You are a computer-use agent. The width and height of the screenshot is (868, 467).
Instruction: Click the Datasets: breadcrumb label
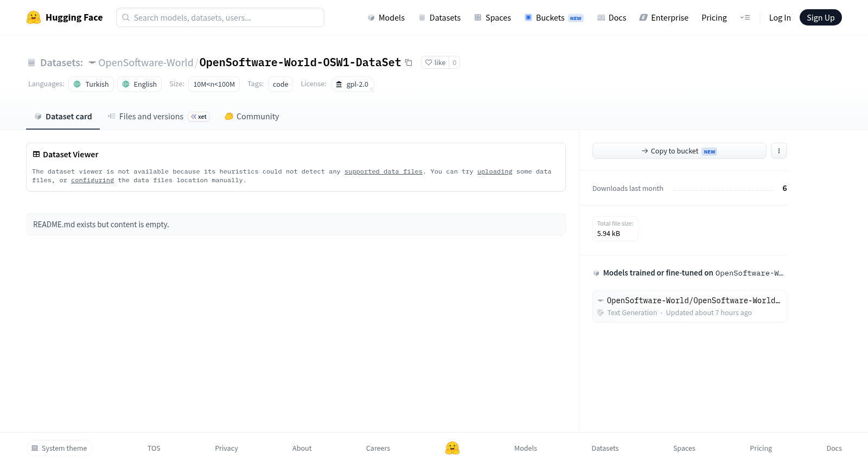click(61, 63)
